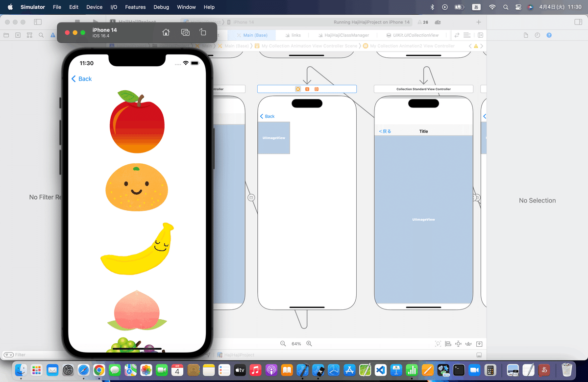588x382 pixels.
Task: Open the Source Control navigator icon
Action: click(x=18, y=35)
